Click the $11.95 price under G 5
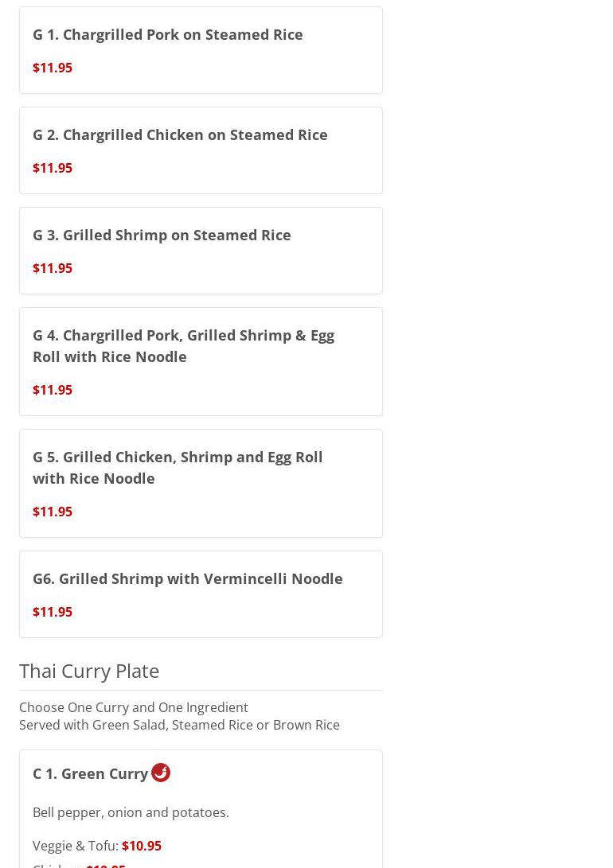The image size is (613, 868). point(53,512)
